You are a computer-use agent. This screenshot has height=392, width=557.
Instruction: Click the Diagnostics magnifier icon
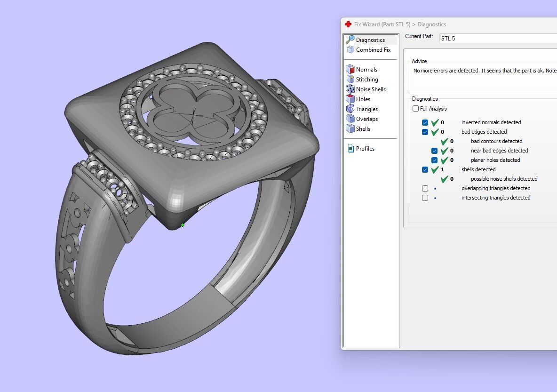(350, 40)
